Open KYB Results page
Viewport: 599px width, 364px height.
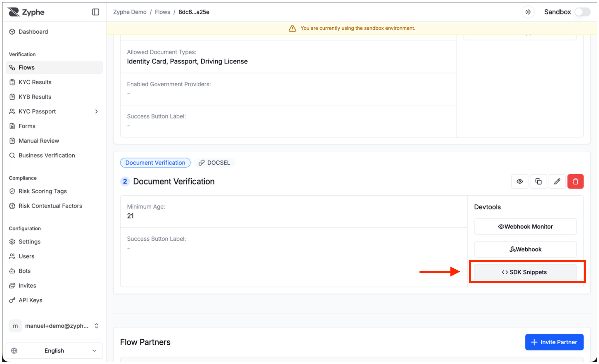(54, 97)
